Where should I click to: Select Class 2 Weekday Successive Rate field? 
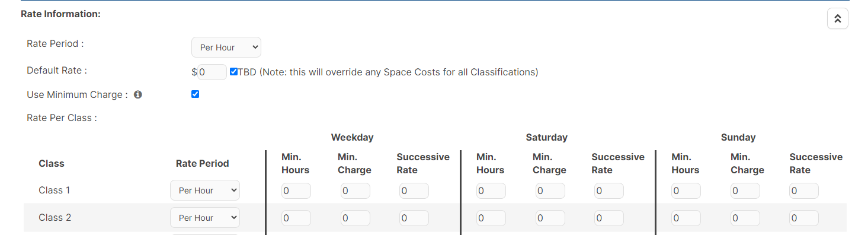(x=414, y=218)
